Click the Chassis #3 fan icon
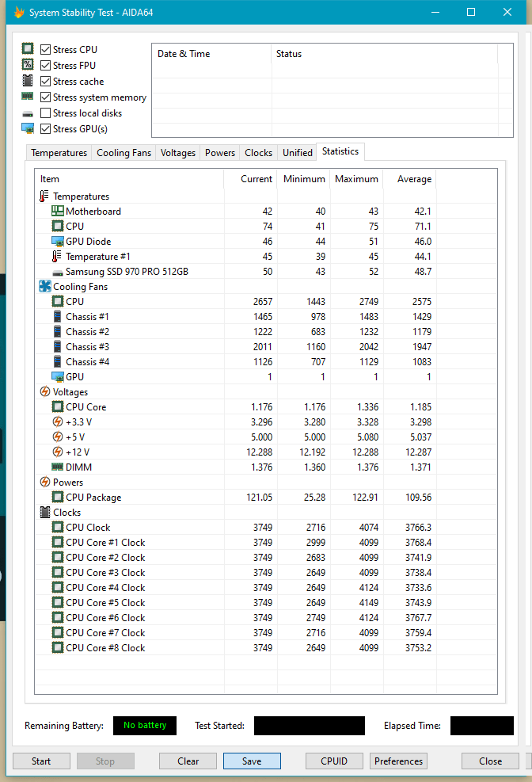Image resolution: width=532 pixels, height=782 pixels. click(x=58, y=346)
